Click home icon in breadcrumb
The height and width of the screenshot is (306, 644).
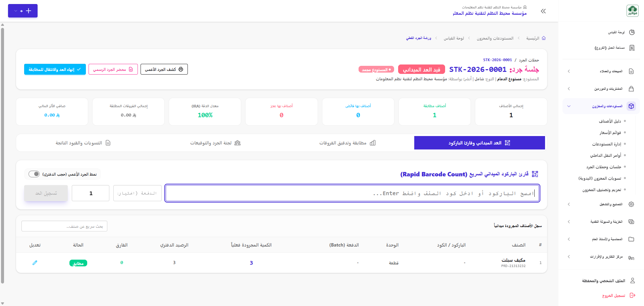click(544, 38)
